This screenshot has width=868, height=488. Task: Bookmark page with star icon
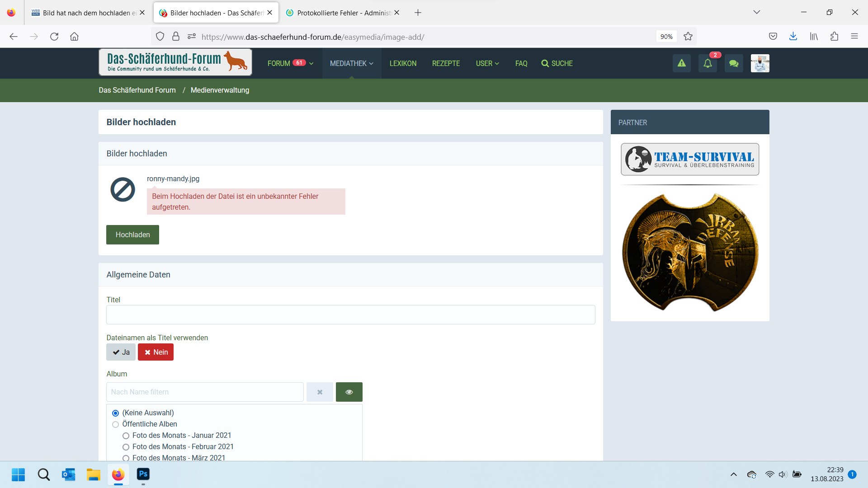click(x=688, y=37)
